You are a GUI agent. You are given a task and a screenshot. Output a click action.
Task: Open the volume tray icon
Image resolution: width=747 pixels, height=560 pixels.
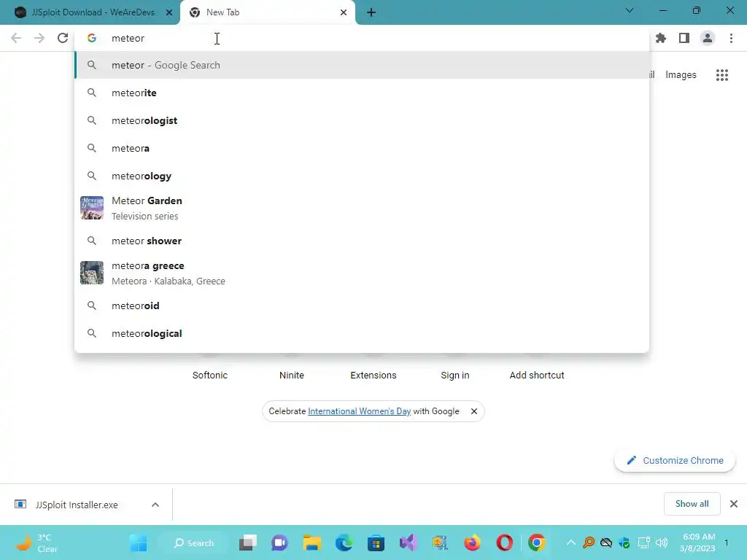tap(661, 542)
